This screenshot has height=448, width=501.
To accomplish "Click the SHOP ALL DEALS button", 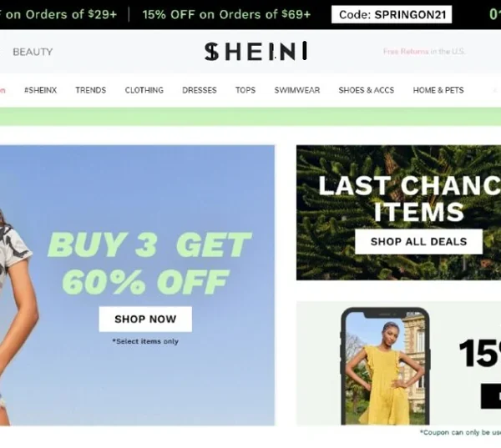I will click(418, 242).
